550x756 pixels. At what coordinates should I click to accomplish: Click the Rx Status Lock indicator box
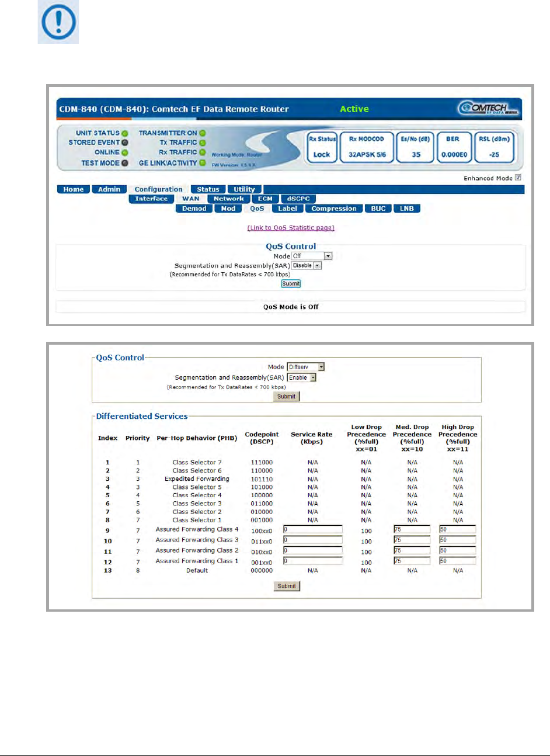(322, 147)
